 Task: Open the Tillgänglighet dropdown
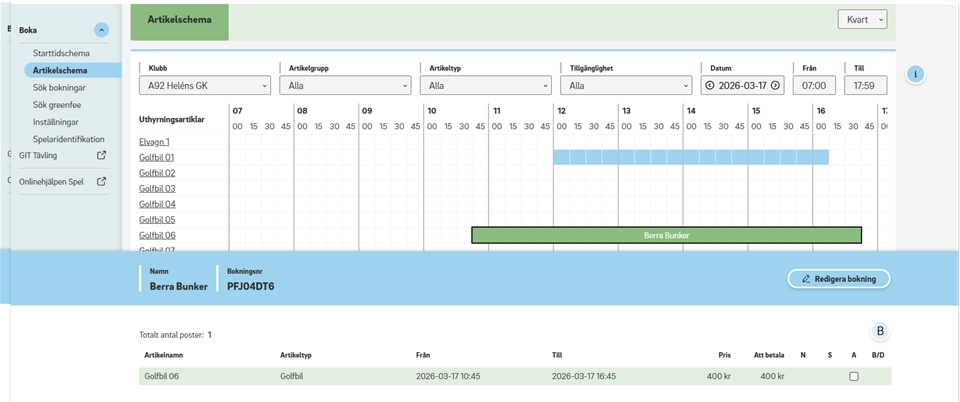tap(624, 86)
